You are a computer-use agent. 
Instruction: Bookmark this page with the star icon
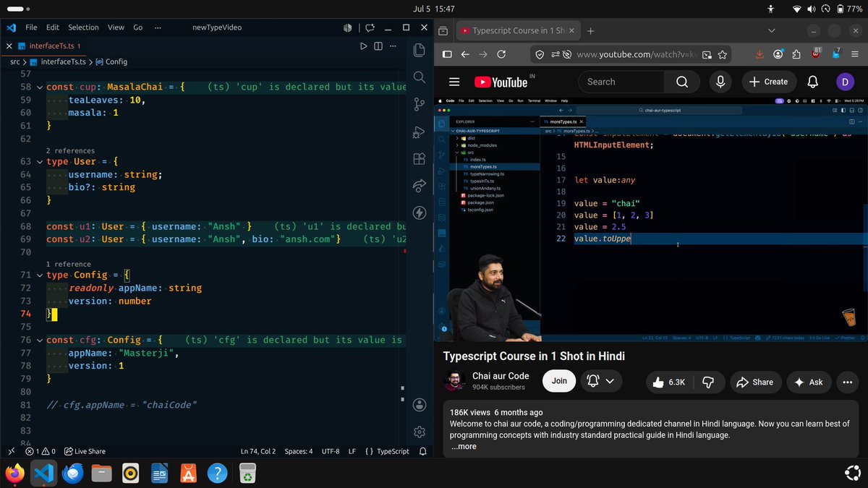722,54
